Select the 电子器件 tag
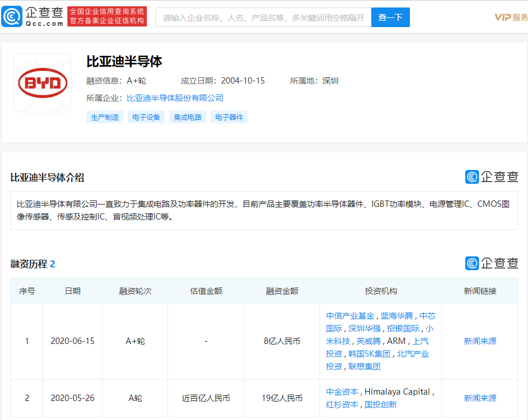 pyautogui.click(x=229, y=117)
